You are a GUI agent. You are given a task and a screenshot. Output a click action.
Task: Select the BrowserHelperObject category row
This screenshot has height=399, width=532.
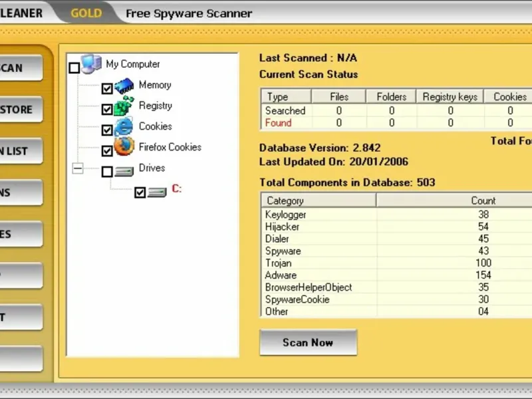396,287
